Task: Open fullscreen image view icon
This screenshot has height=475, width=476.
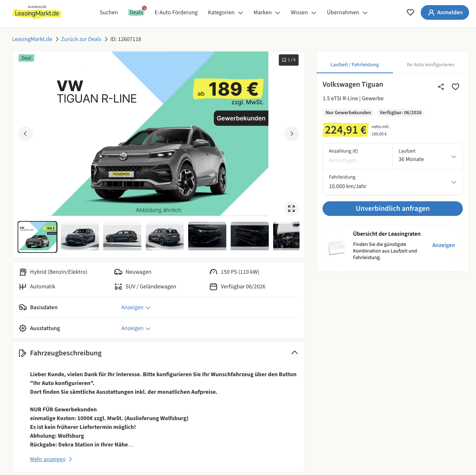Action: pyautogui.click(x=291, y=209)
